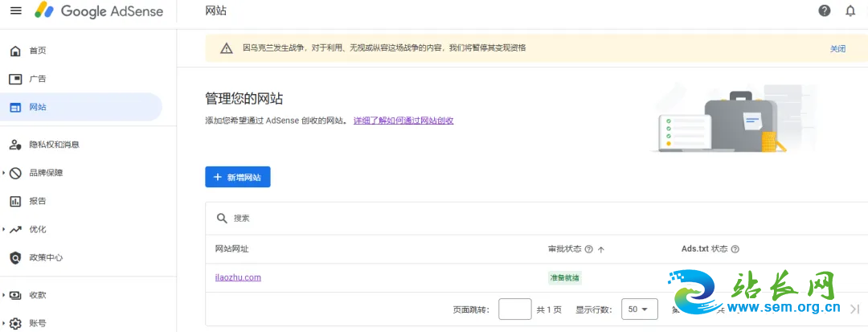The image size is (868, 332).
Task: Click the 页面跳转 page number field
Action: (515, 309)
